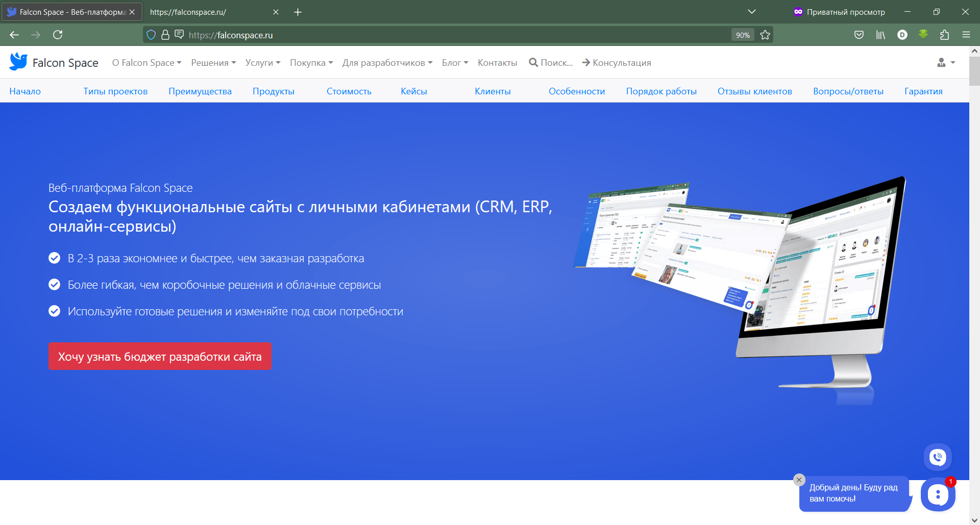Open the Контакты link
The height and width of the screenshot is (525, 980).
point(497,62)
